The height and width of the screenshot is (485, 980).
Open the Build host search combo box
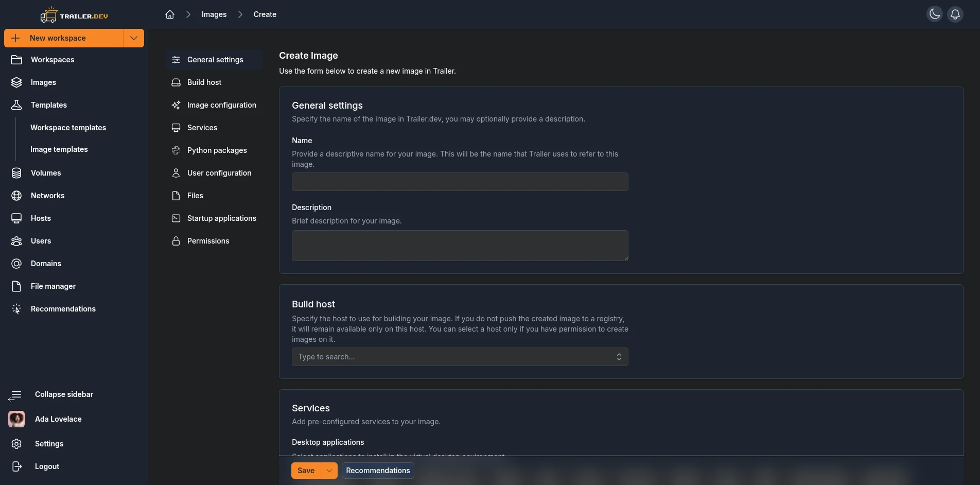point(460,357)
